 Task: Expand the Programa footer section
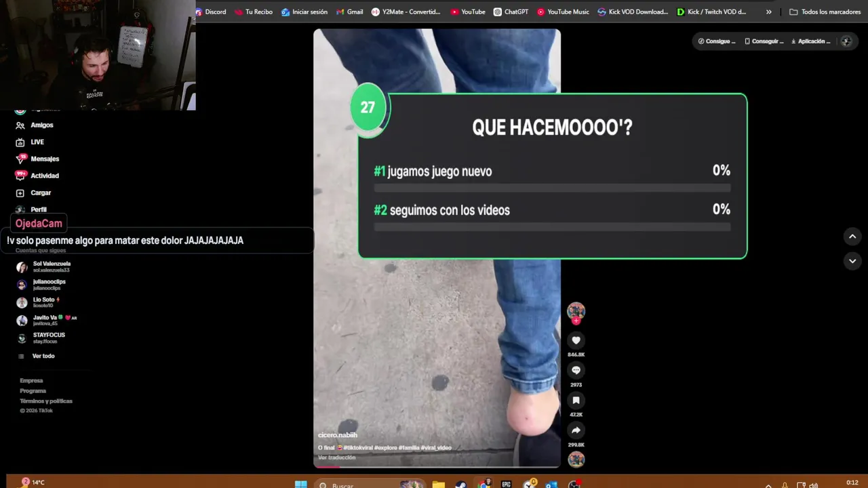[33, 391]
